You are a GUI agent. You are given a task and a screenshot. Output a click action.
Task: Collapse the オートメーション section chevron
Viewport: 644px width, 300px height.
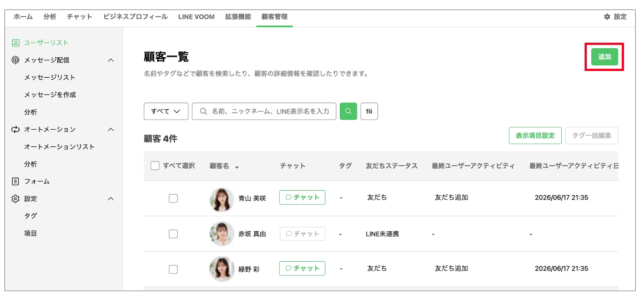pyautogui.click(x=110, y=129)
